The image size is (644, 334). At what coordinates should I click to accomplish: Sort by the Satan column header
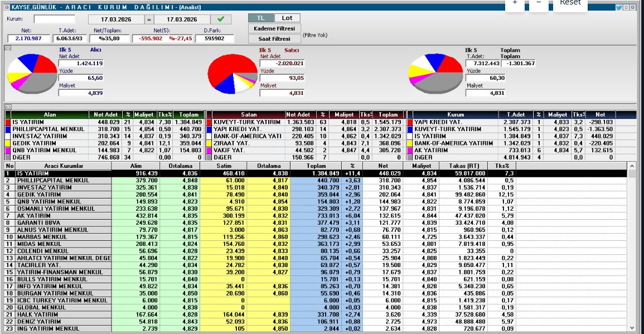(249, 115)
